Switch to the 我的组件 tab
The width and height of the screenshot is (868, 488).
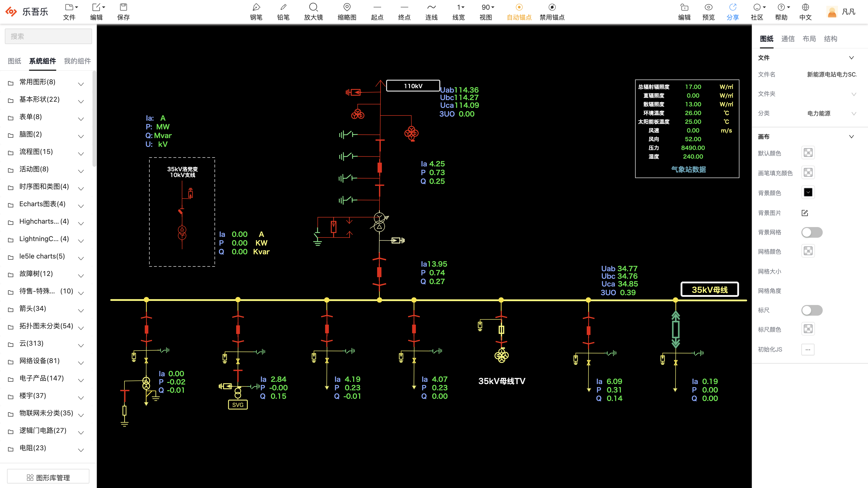pyautogui.click(x=77, y=61)
